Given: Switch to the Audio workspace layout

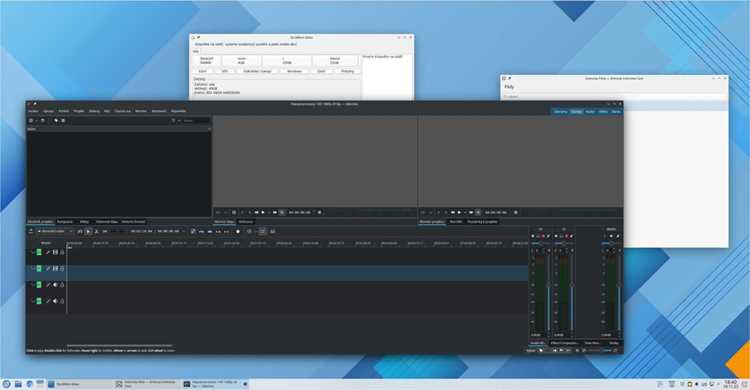Looking at the screenshot, I should click(590, 111).
